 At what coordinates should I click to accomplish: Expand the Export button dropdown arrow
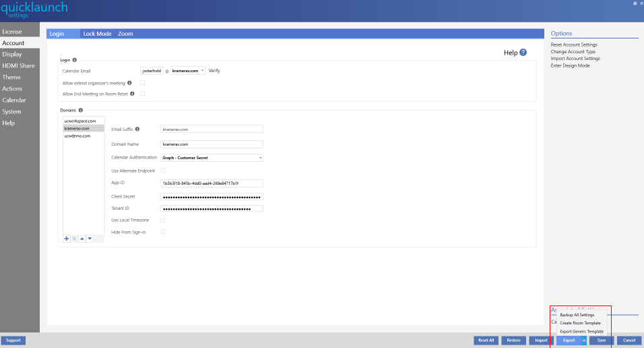coord(583,340)
